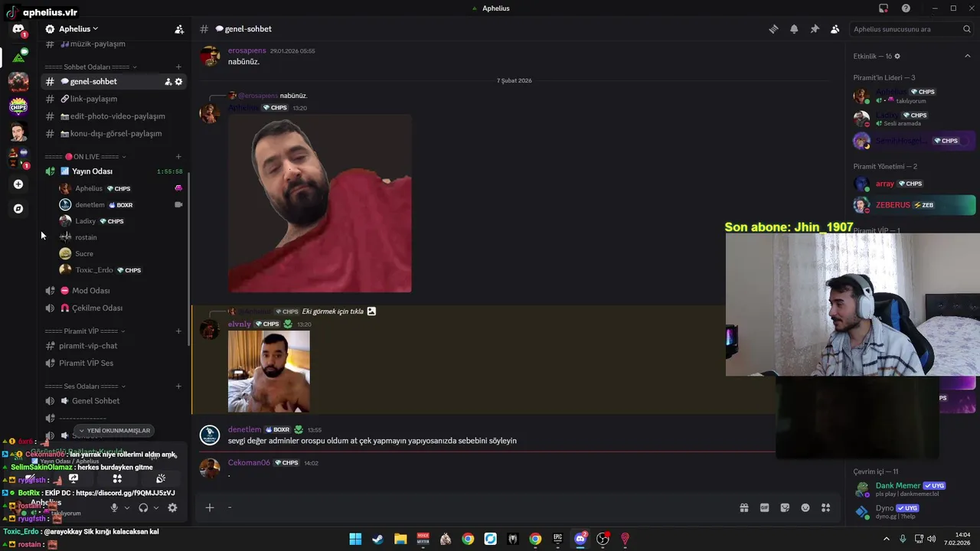This screenshot has height=551, width=980.
Task: Open the threads icon in channel header
Action: (773, 29)
